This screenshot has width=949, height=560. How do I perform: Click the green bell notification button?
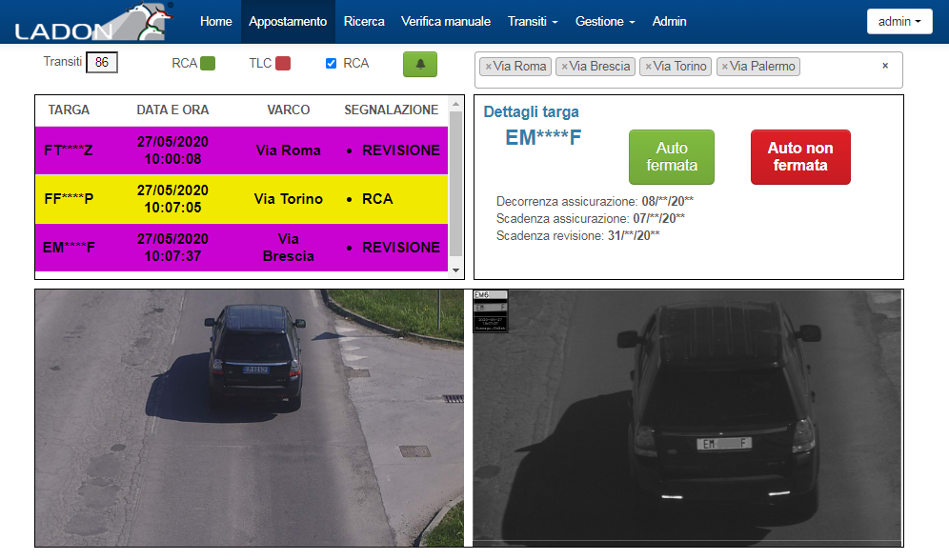point(420,64)
